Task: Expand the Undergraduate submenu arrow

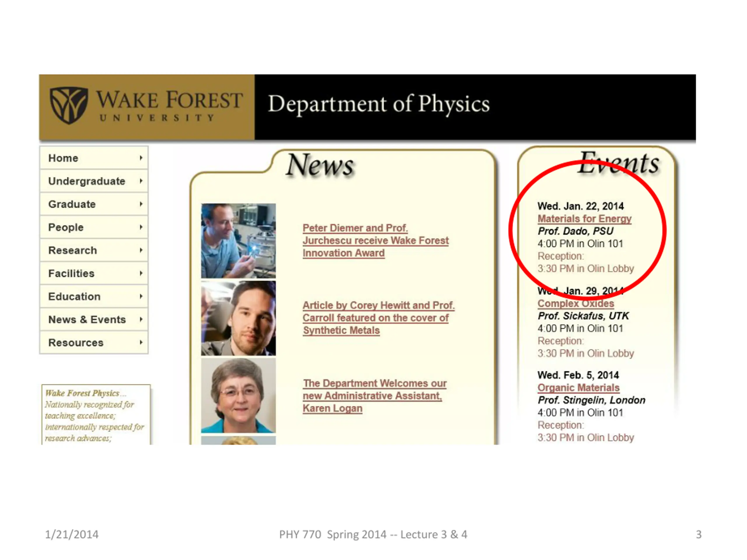Action: tap(141, 181)
